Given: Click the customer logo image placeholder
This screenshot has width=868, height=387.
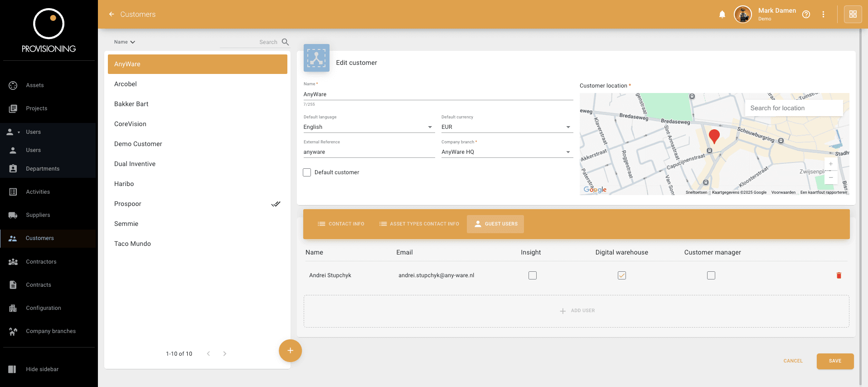Looking at the screenshot, I should tap(316, 58).
